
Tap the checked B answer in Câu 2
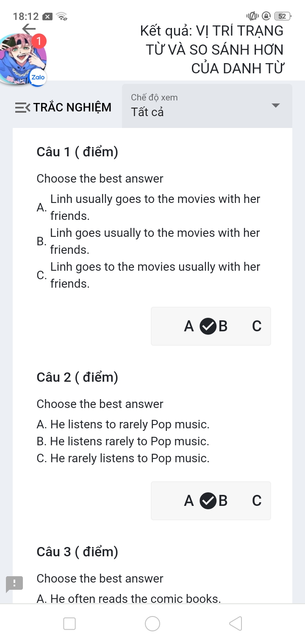(214, 501)
